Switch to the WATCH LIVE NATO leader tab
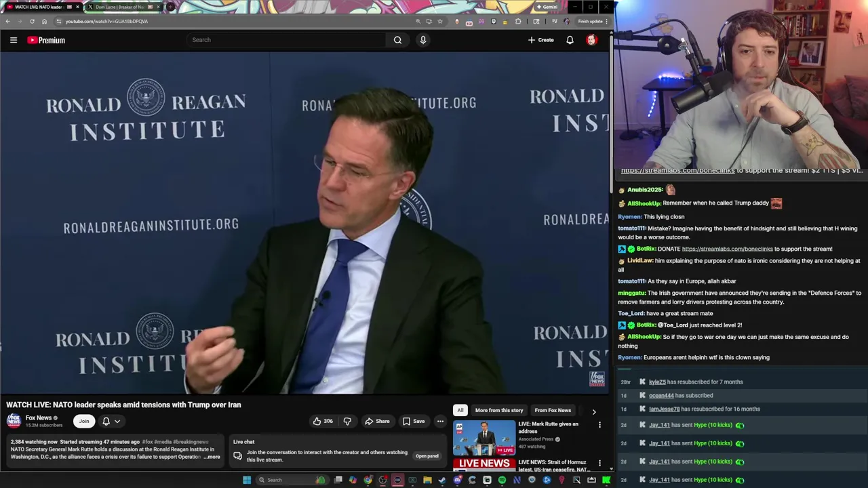The width and height of the screenshot is (868, 488). click(x=41, y=7)
